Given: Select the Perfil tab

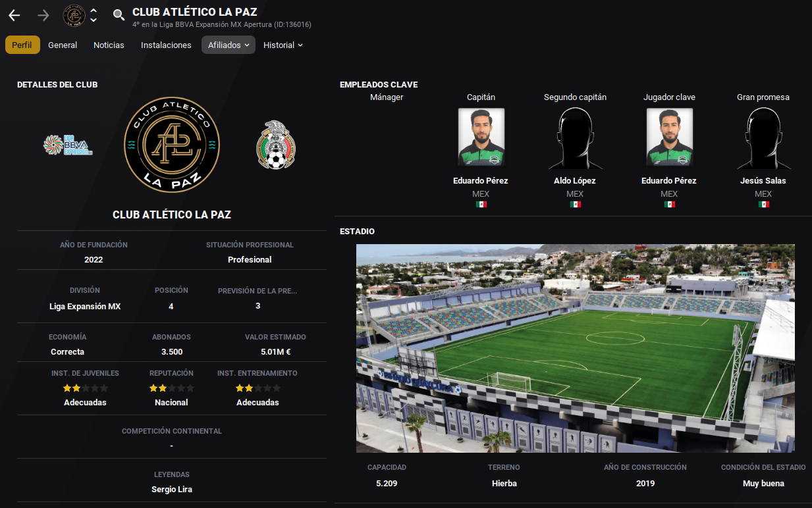Looking at the screenshot, I should [22, 45].
